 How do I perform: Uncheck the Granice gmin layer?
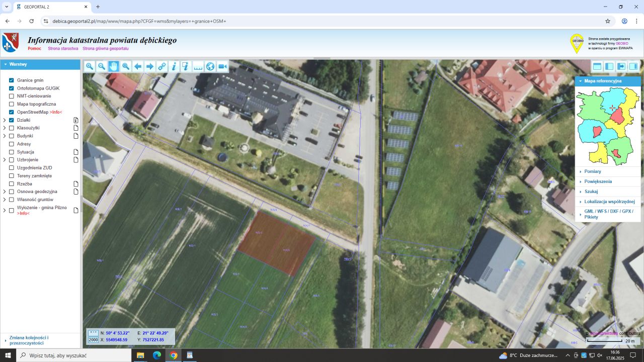(x=12, y=80)
